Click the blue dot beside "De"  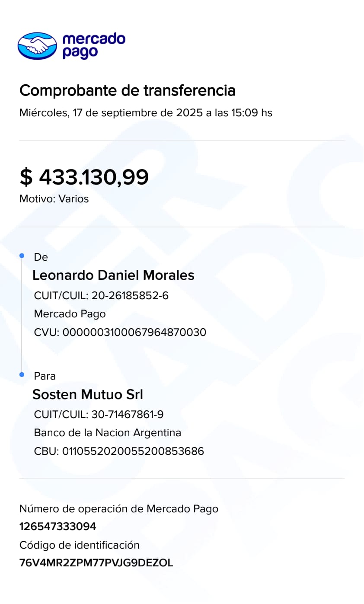[x=22, y=256]
